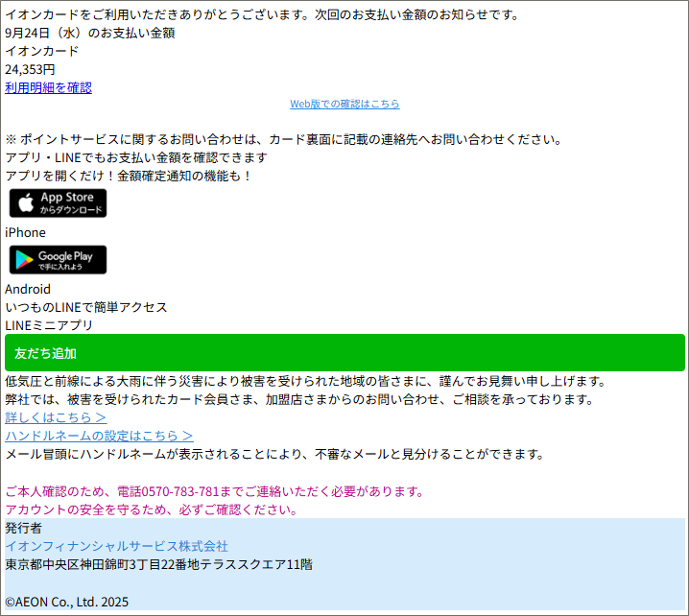Click the 東京都中央区神田錦町 address line
The width and height of the screenshot is (689, 616).
(158, 564)
